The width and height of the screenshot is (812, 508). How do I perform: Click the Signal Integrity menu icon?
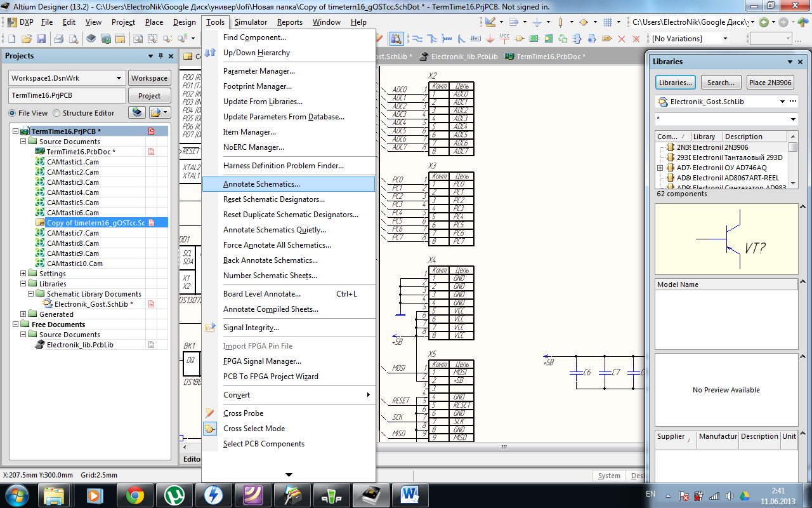(x=211, y=328)
